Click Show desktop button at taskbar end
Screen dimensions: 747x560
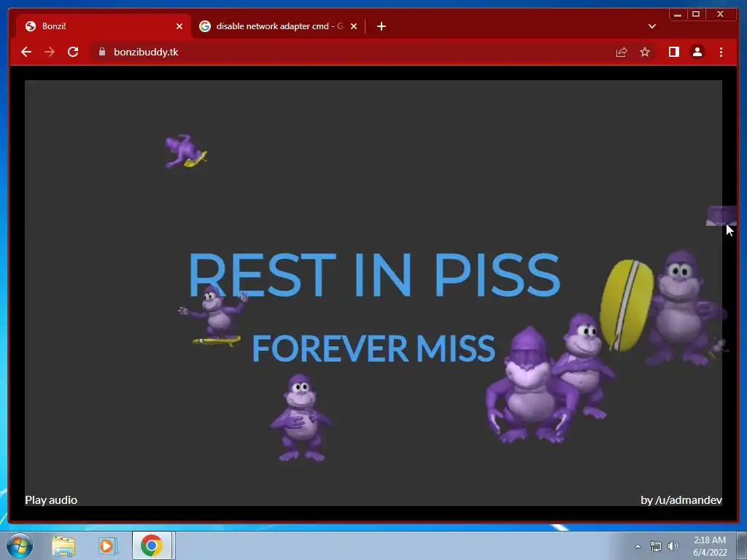point(742,545)
